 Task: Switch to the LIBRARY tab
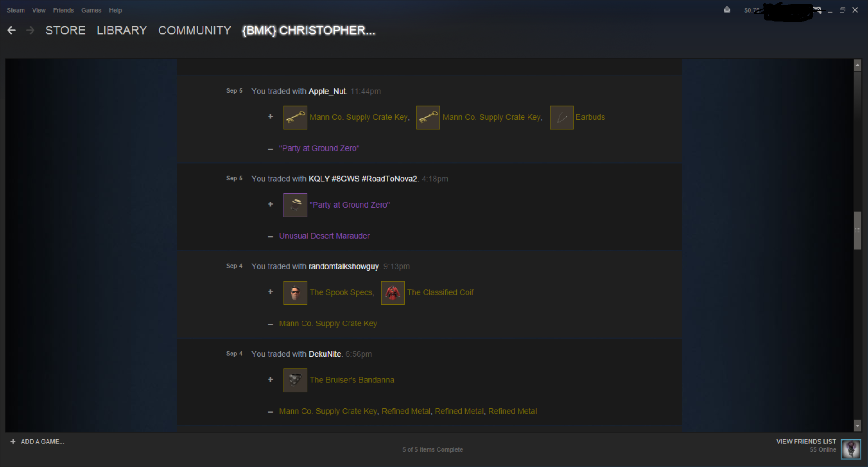pyautogui.click(x=122, y=30)
